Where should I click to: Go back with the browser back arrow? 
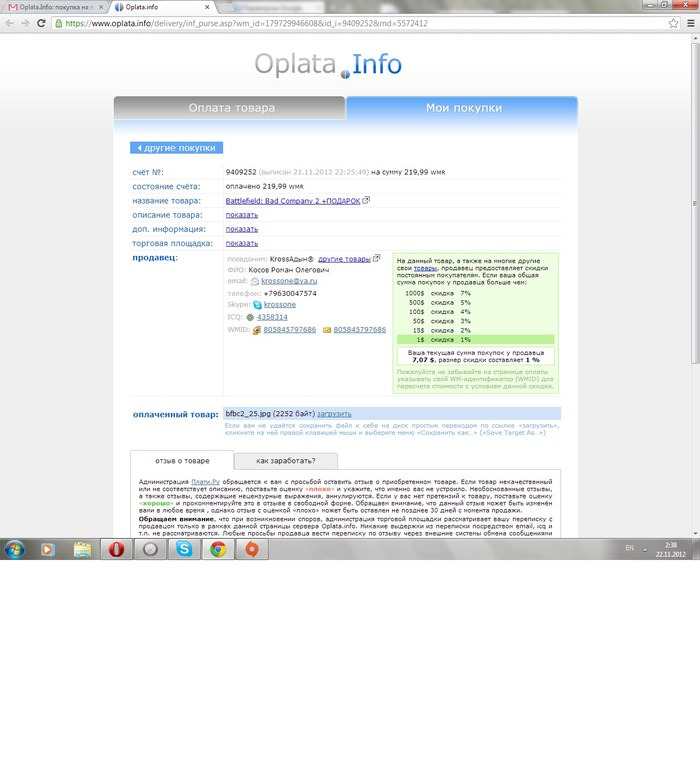pos(9,23)
